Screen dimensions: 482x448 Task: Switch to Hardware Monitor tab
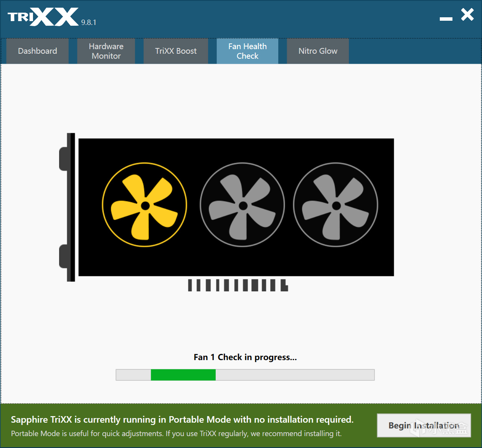[x=106, y=51]
